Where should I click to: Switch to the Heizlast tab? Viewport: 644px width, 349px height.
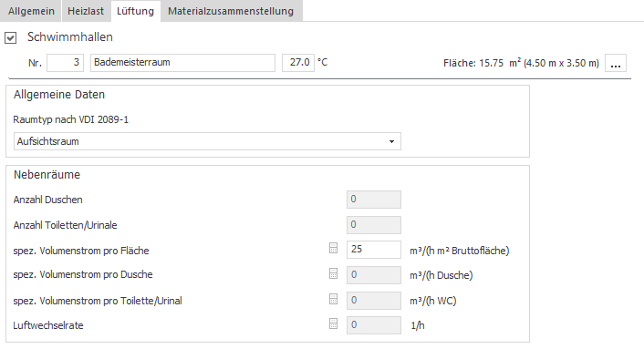tap(86, 11)
